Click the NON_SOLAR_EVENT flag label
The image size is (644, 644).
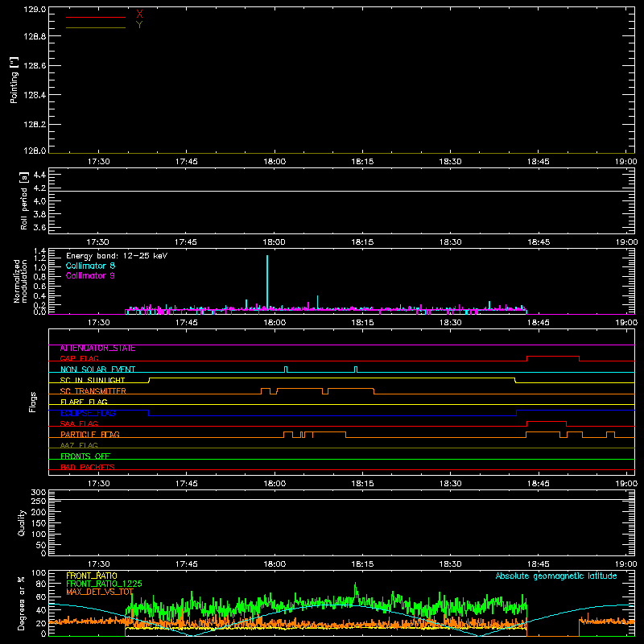click(x=97, y=369)
